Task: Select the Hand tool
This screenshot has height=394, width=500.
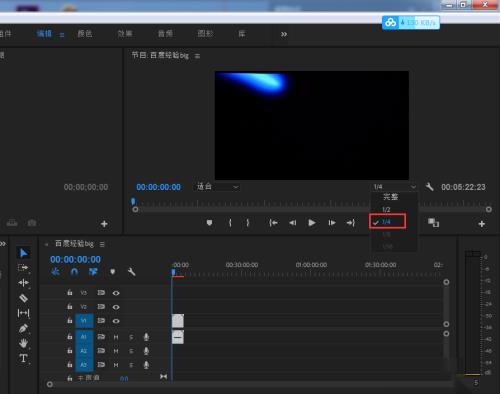Action: 23,343
